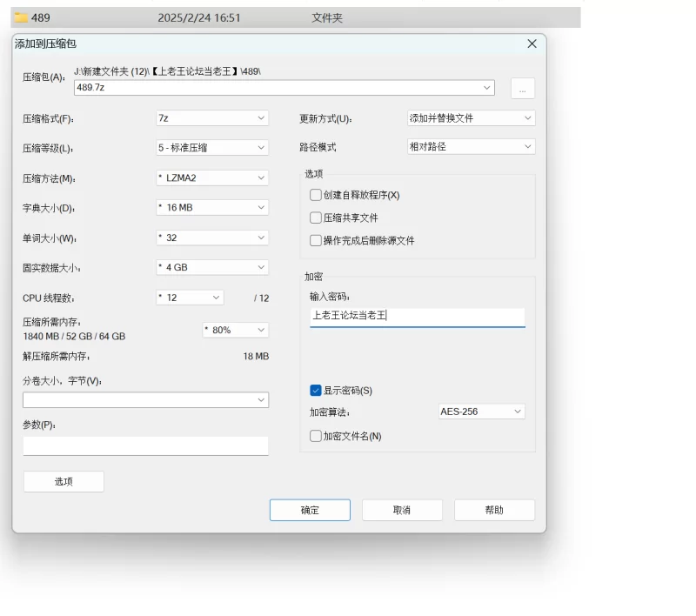This screenshot has height=616, width=696.
Task: Enable 操作完成后删除源文件 checkbox
Action: tap(316, 240)
